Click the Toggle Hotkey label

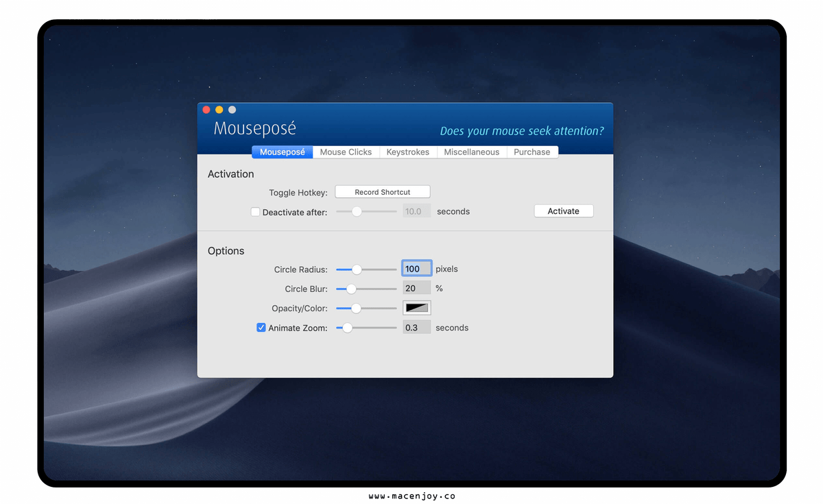(298, 193)
